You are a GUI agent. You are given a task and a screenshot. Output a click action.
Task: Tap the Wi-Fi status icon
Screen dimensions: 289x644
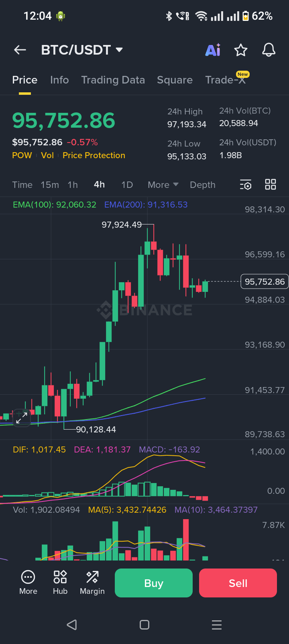pos(201,16)
